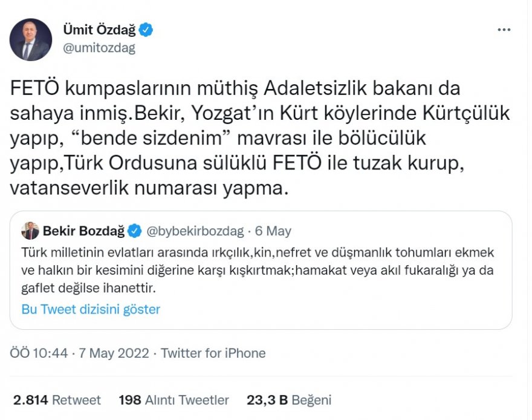View the 2.814 Retweet list
This screenshot has height=420, width=532.
(57, 400)
